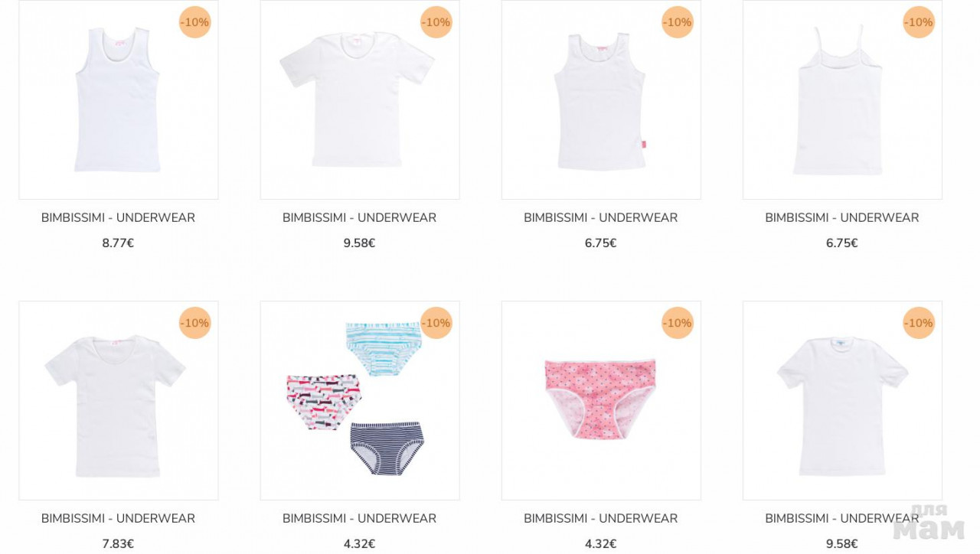This screenshot has height=554, width=980.
Task: Click BIMBISSIMI - UNDERWEAR title above top-row 9.58€
Action: [x=359, y=217]
